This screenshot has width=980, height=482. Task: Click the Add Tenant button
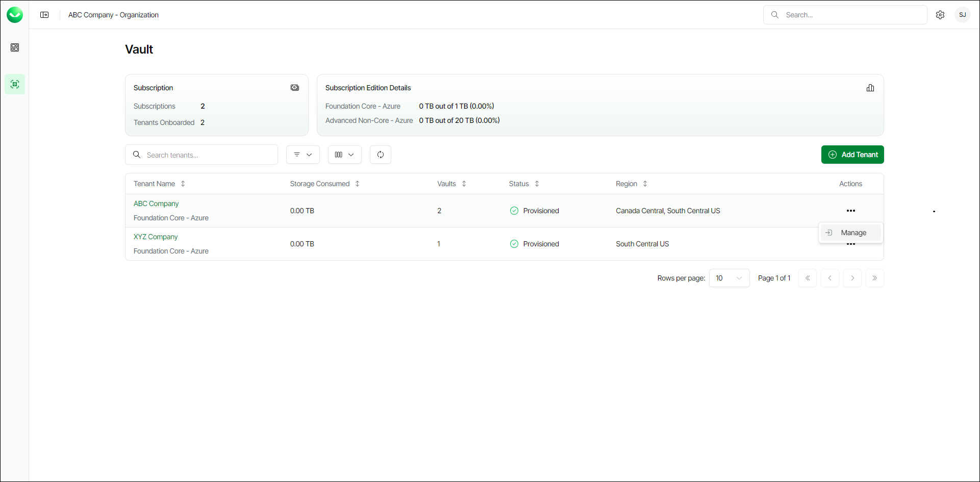point(852,155)
